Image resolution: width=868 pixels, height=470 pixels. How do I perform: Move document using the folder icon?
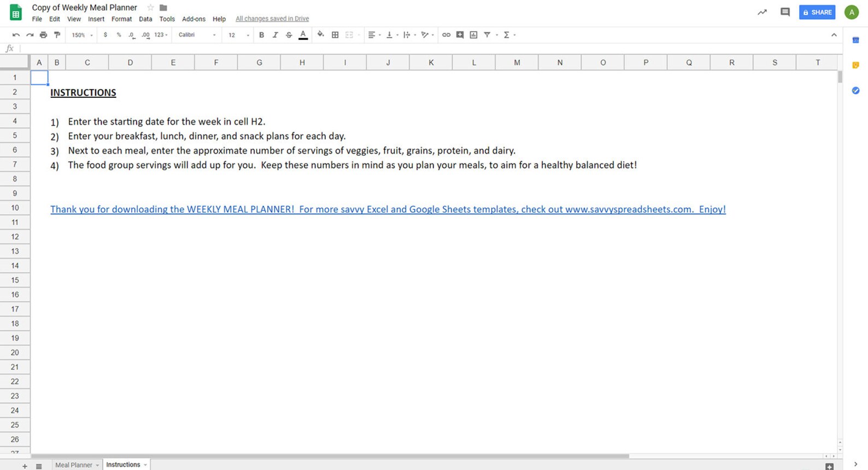pyautogui.click(x=163, y=8)
